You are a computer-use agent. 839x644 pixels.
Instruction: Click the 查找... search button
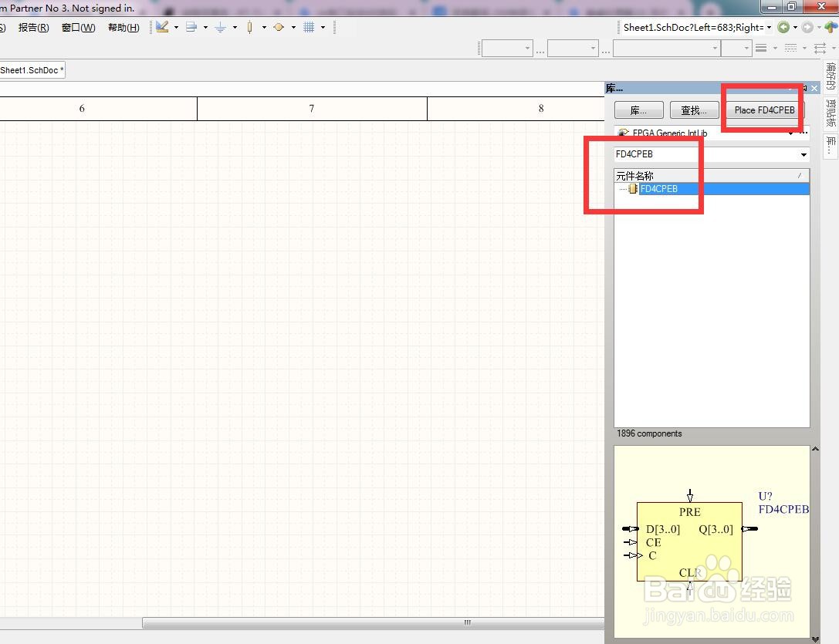point(694,110)
